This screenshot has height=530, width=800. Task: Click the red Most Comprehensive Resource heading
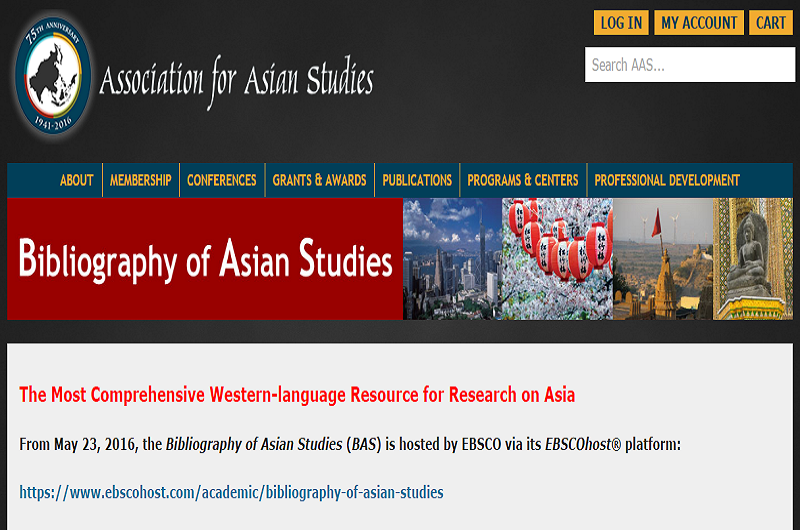point(297,395)
